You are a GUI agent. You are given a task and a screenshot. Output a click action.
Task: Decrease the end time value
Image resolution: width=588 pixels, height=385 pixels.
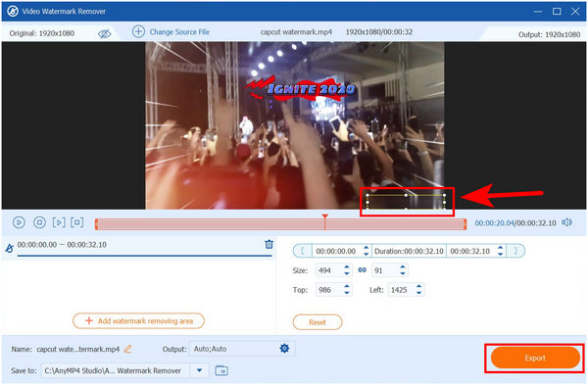click(500, 255)
